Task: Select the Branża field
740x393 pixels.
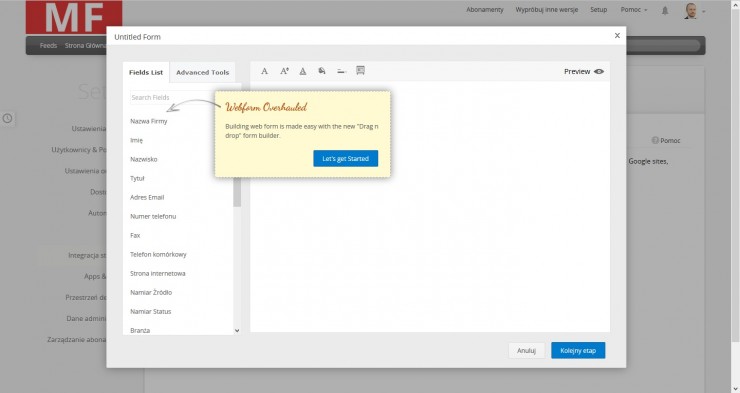Action: click(140, 330)
